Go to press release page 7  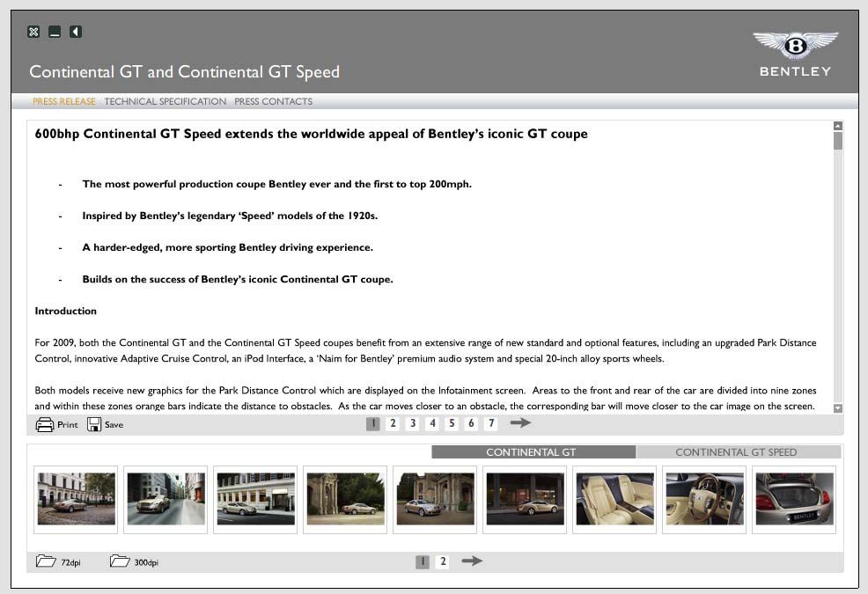coord(491,423)
